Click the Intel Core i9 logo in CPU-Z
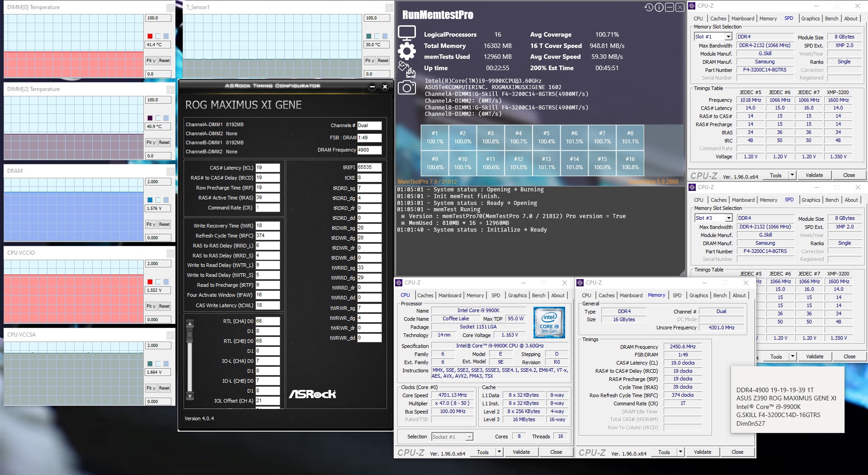Viewport: 868px width, 475px height. click(549, 323)
